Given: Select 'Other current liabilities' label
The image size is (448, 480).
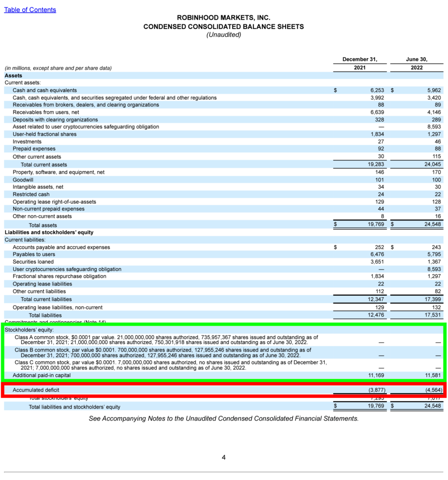Looking at the screenshot, I should (x=39, y=292).
